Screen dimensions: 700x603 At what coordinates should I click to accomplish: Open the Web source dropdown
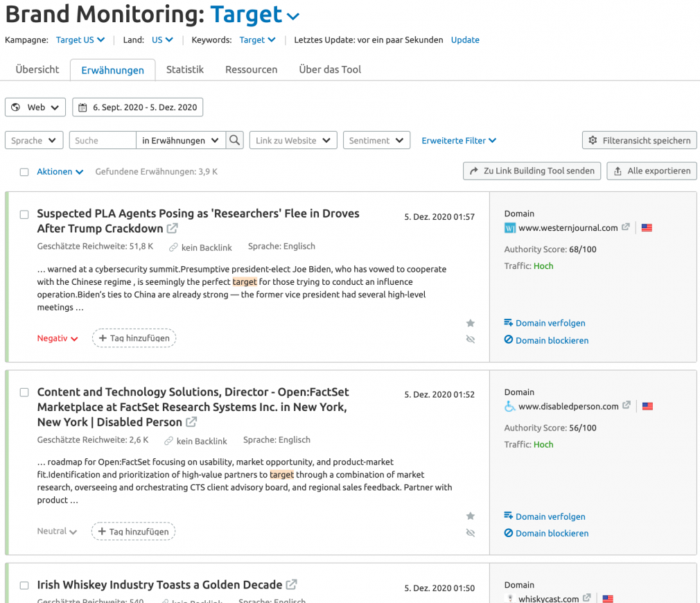coord(35,107)
